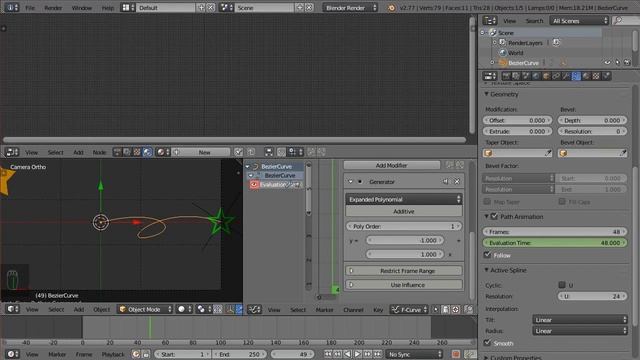Image resolution: width=640 pixels, height=360 pixels.
Task: Open node editor Node menu
Action: (x=99, y=152)
